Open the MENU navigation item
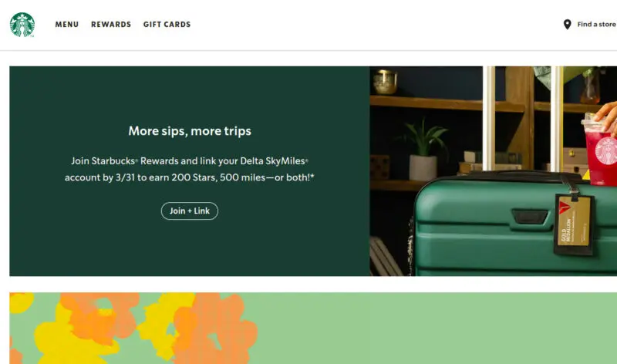Viewport: 617px width, 364px height. (x=67, y=25)
